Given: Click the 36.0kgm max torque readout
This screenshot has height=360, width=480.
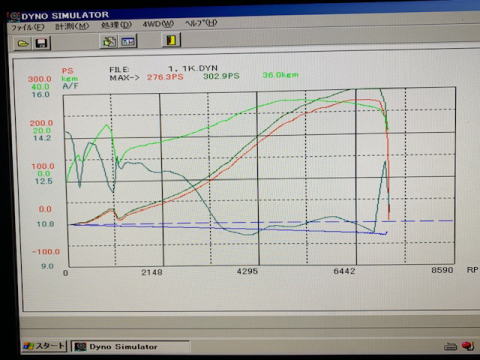Looking at the screenshot, I should (x=280, y=75).
